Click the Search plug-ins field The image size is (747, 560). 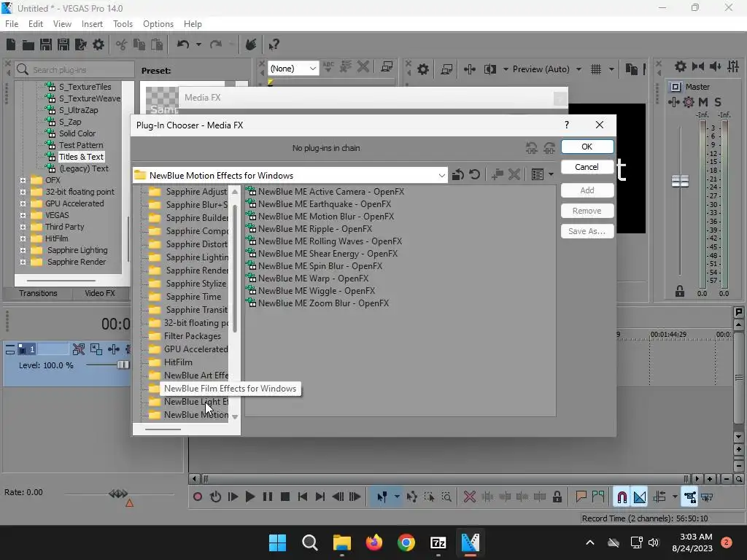coord(74,70)
